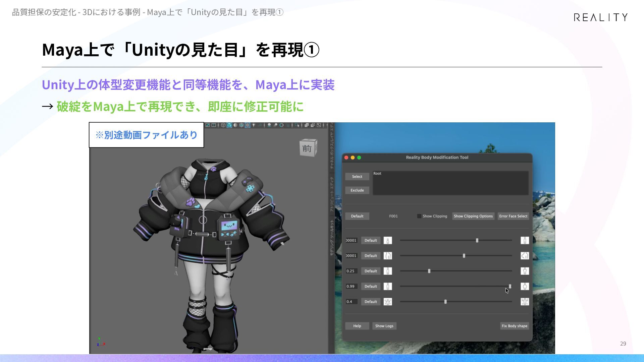Enable wireframe display in the Maya viewport toolbar
The image size is (644, 362).
tap(223, 125)
